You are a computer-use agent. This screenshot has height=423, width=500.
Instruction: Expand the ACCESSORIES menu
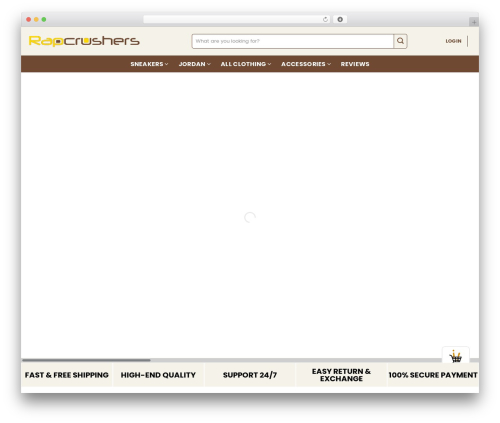point(306,64)
